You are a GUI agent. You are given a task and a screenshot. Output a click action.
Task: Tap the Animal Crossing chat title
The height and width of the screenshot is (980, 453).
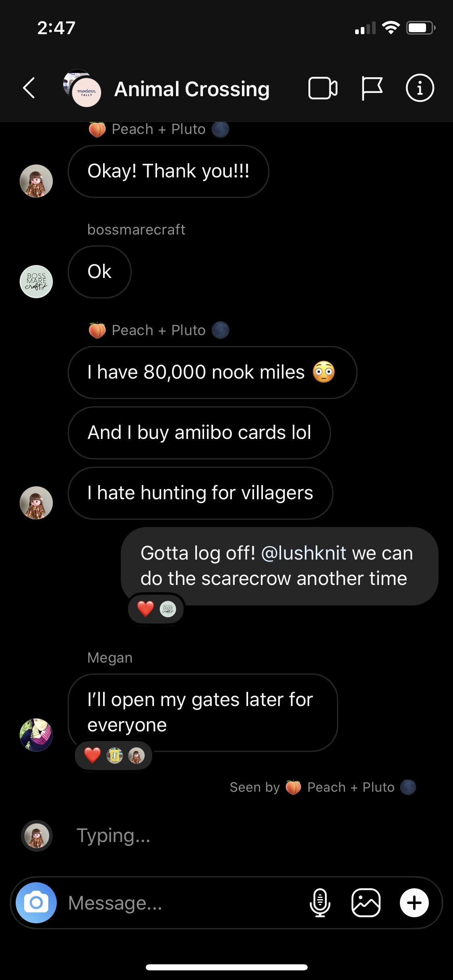point(192,89)
